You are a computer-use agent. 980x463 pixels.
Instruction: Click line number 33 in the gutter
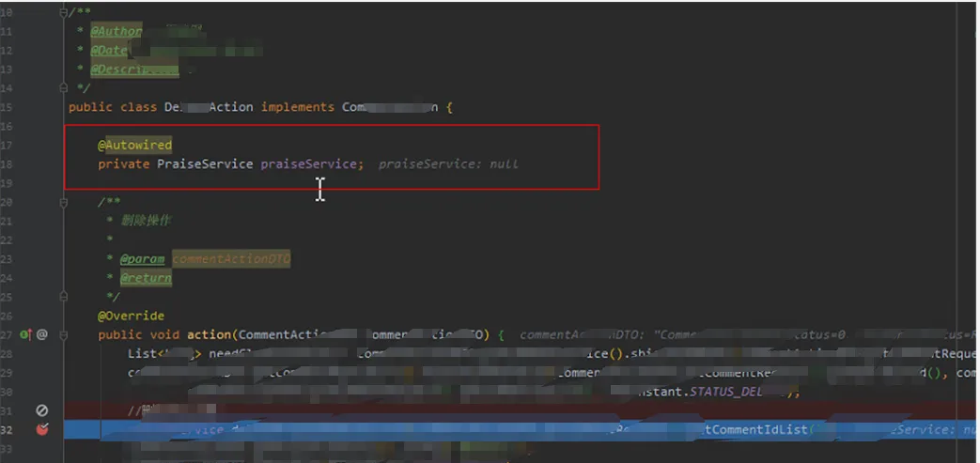pyautogui.click(x=7, y=449)
